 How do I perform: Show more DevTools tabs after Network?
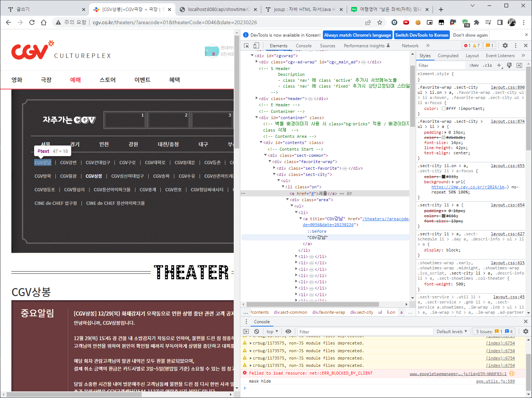pyautogui.click(x=428, y=45)
